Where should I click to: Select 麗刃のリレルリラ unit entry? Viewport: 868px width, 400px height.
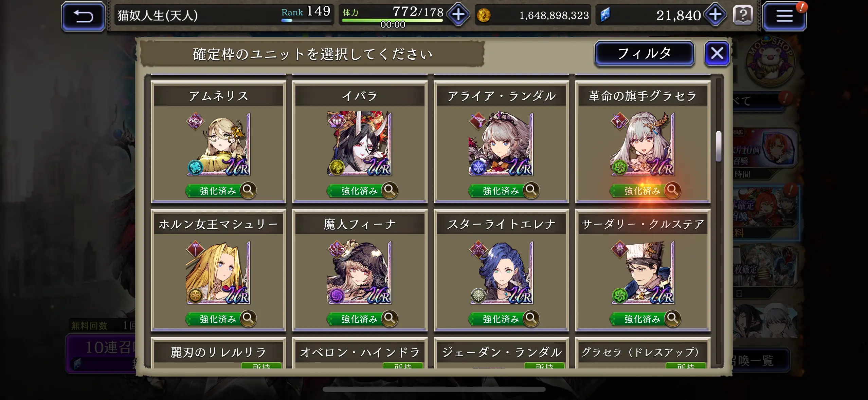pyautogui.click(x=218, y=353)
